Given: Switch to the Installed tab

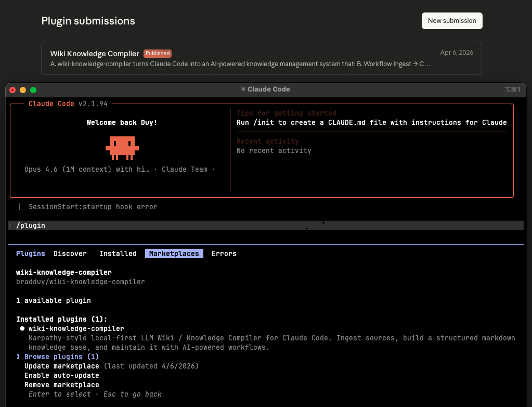Looking at the screenshot, I should click(118, 253).
